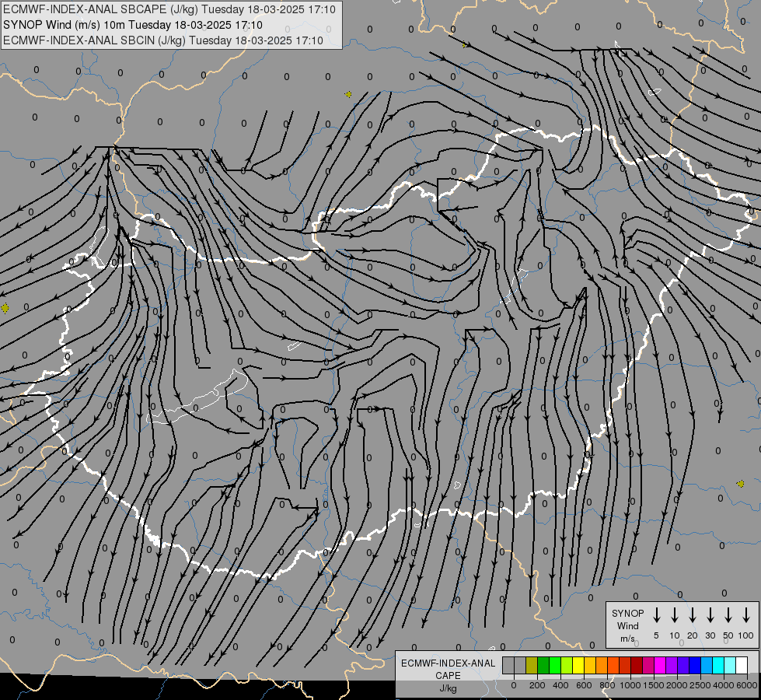This screenshot has height=700, width=761.
Task: Click the J/kg unit label in the CAPE legend
Action: coord(448,688)
